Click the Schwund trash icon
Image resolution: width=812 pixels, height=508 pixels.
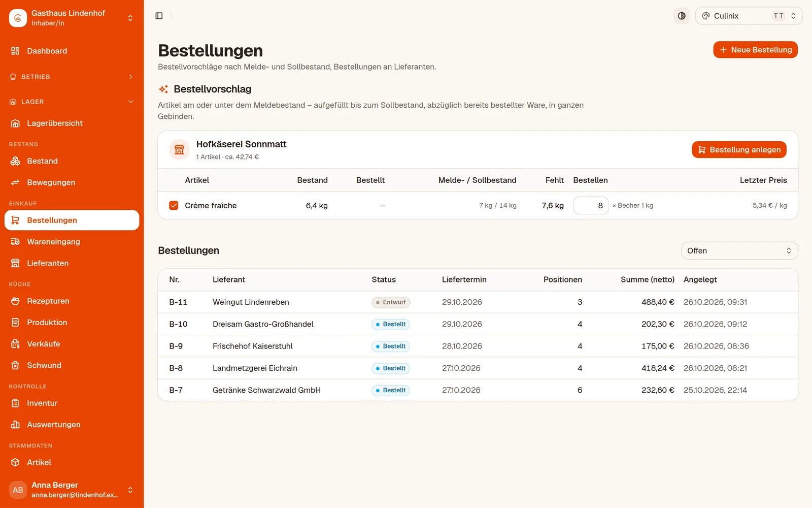point(15,365)
